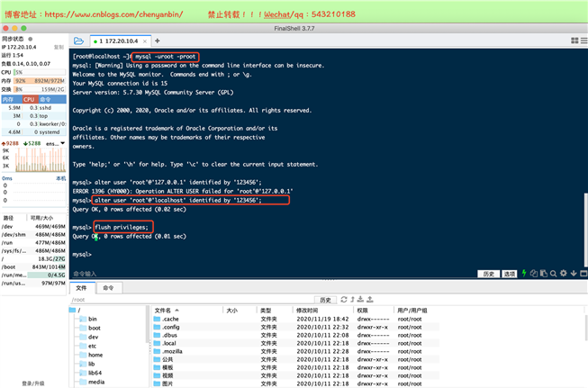Click the 登录/升级 link
Screen dimensions: 588x388
point(33,383)
